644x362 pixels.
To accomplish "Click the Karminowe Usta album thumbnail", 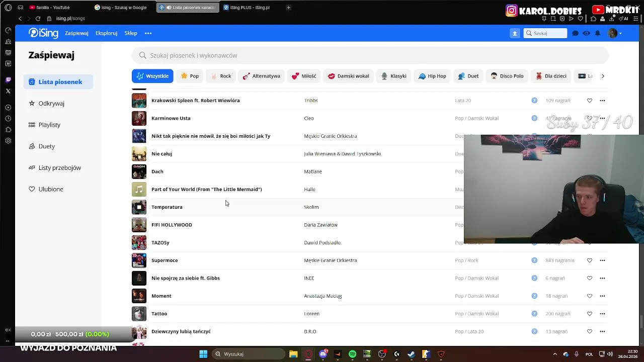I will (x=139, y=118).
